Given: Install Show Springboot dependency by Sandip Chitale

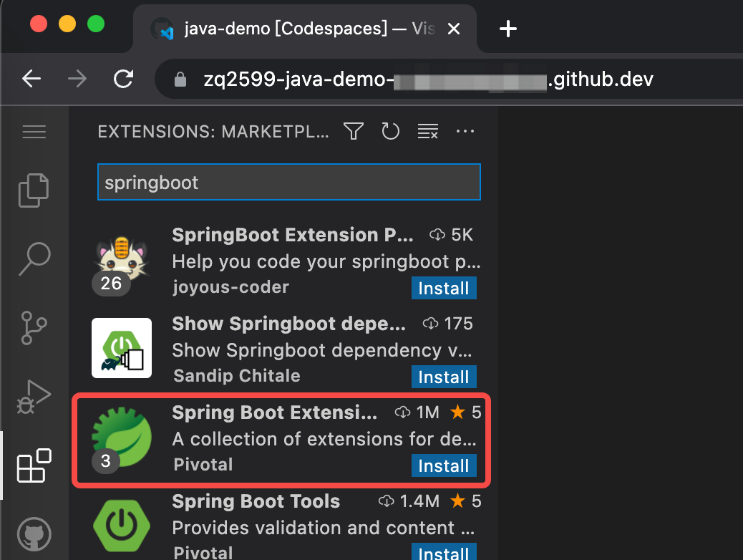Looking at the screenshot, I should coord(444,377).
